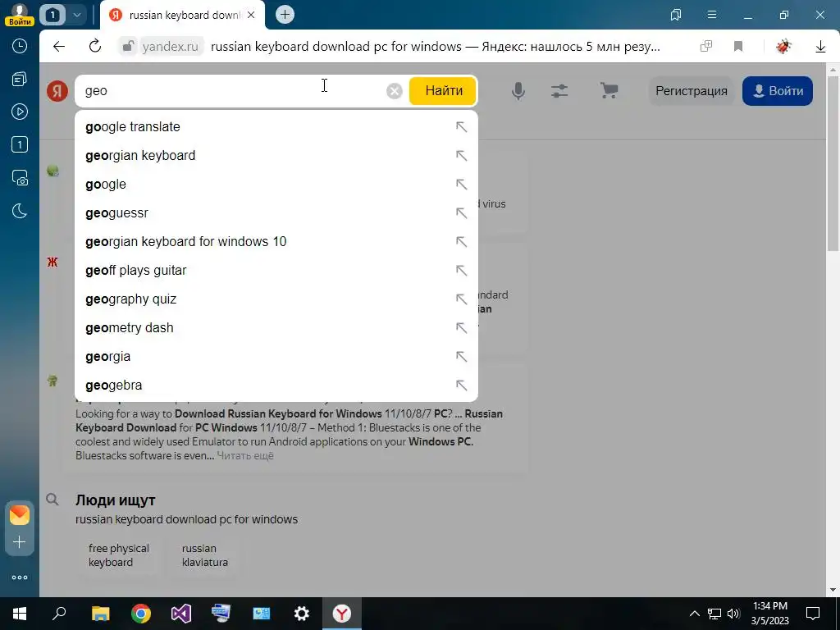This screenshot has height=630, width=840.
Task: Open the shopping cart icon
Action: 609,90
